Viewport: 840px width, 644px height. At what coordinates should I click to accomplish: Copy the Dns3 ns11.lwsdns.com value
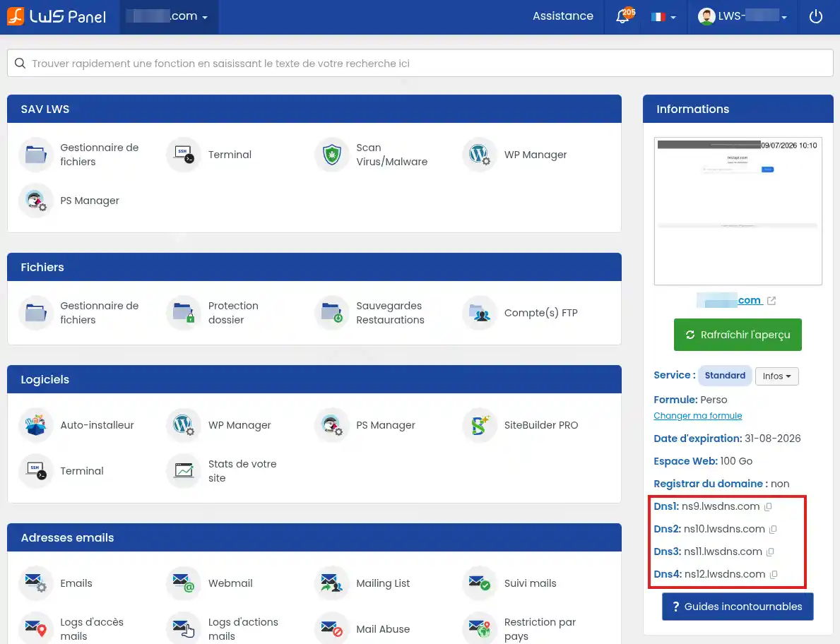point(770,552)
